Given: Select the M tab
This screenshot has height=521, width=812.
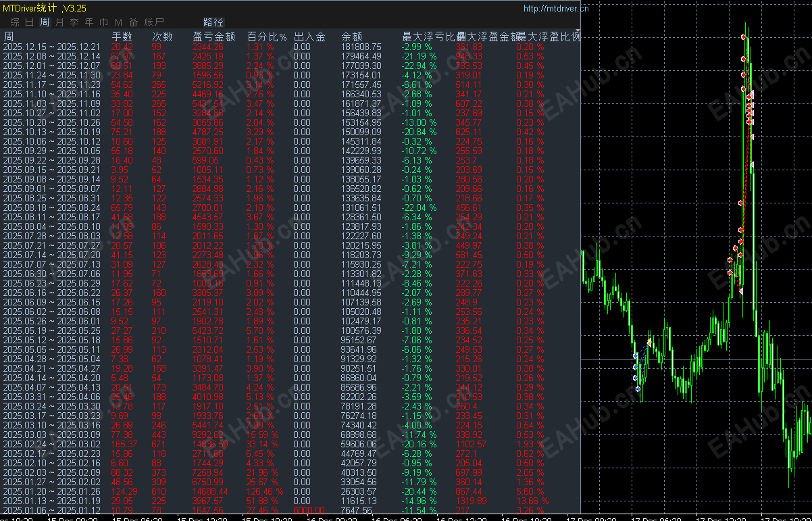Looking at the screenshot, I should (x=119, y=22).
